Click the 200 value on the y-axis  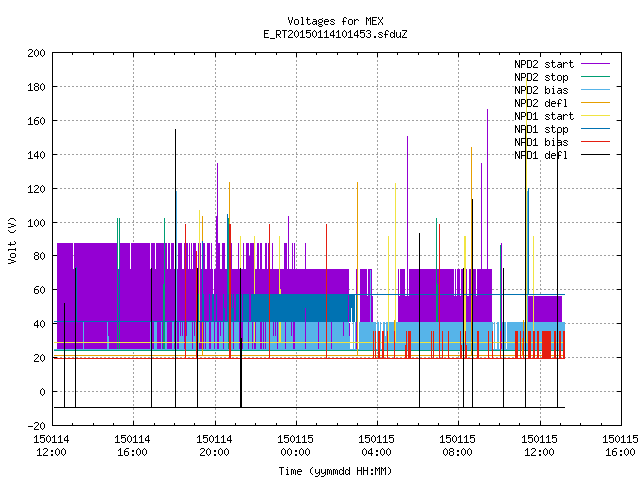pyautogui.click(x=36, y=53)
